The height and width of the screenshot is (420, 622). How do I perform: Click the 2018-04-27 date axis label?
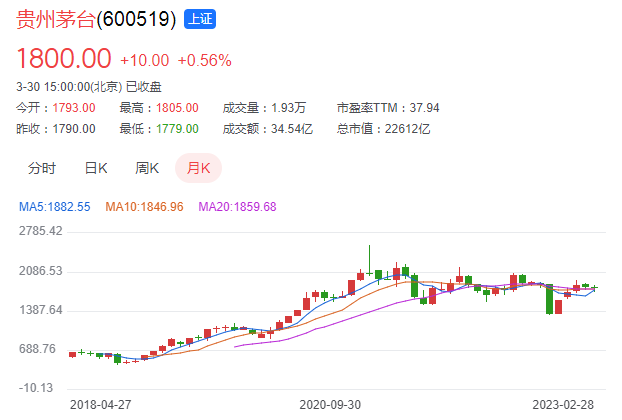(100, 405)
